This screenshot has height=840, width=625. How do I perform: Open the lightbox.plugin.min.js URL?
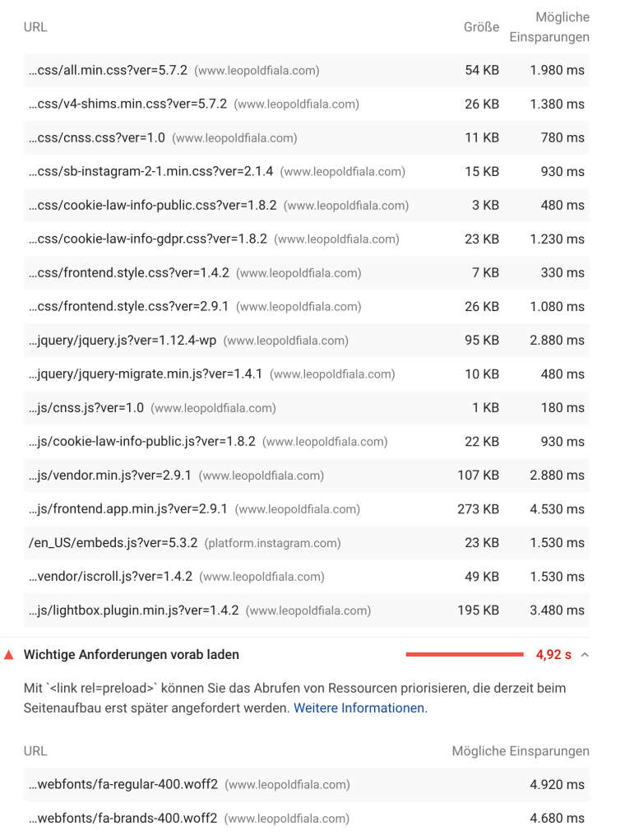(133, 610)
